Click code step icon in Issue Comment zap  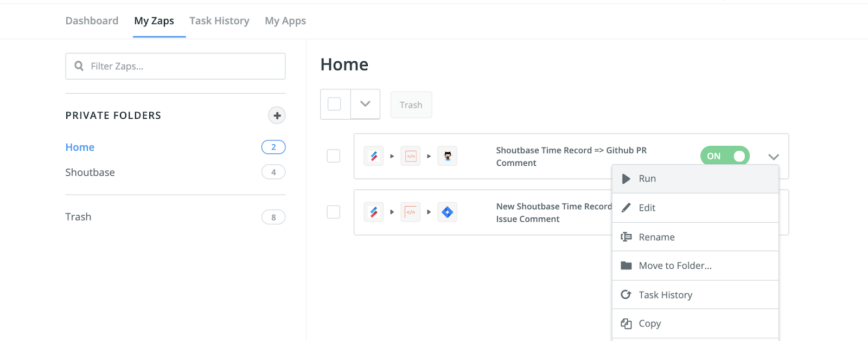tap(411, 212)
